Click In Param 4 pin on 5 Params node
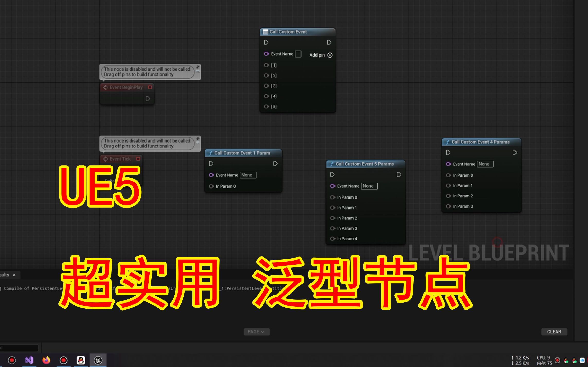Viewport: 588px width, 367px height. (x=333, y=239)
